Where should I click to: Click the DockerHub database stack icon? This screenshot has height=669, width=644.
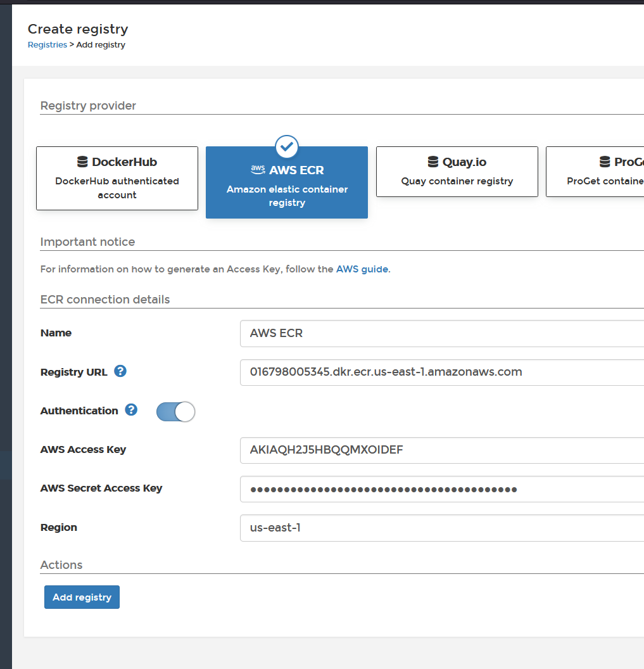click(82, 162)
